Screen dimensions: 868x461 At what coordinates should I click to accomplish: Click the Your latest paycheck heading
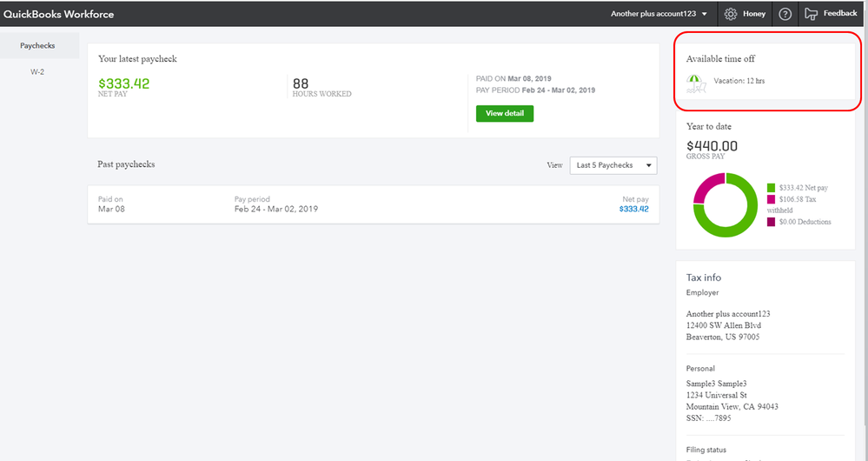click(x=138, y=59)
